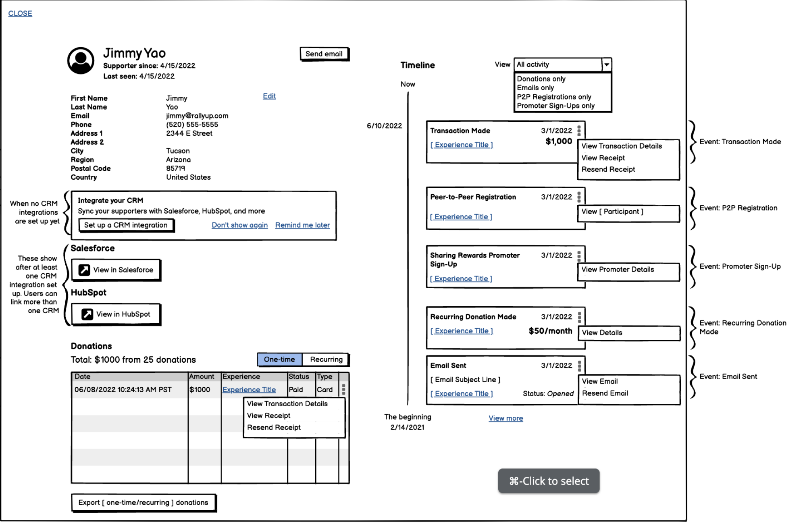803x532 pixels.
Task: Open kebab menu on Peer-to-Peer Registration card
Action: [x=579, y=197]
